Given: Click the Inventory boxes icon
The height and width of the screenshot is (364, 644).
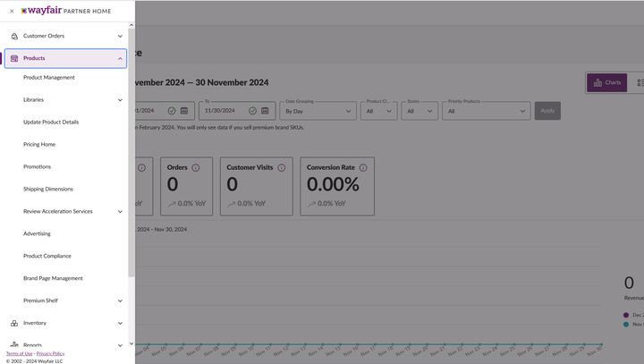Looking at the screenshot, I should (x=14, y=323).
